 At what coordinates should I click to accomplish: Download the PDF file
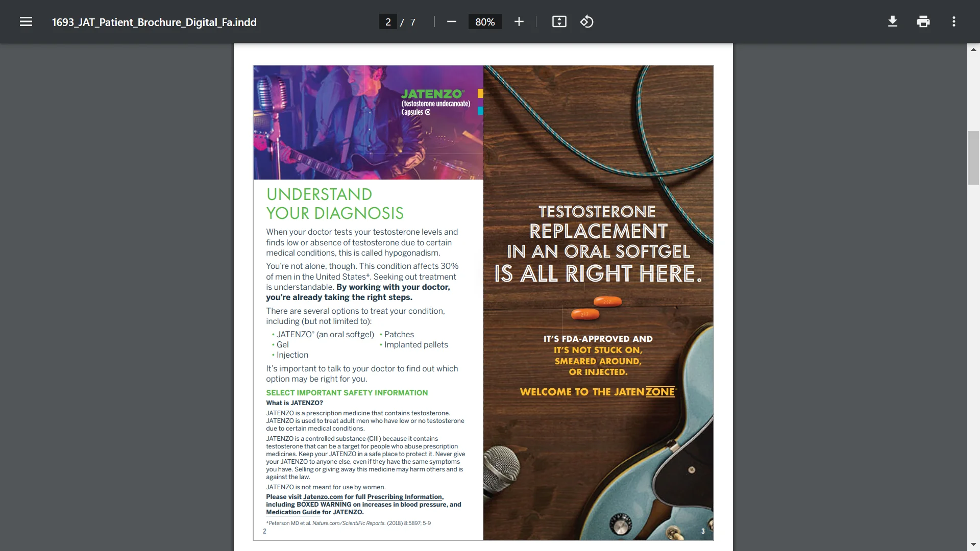(893, 21)
